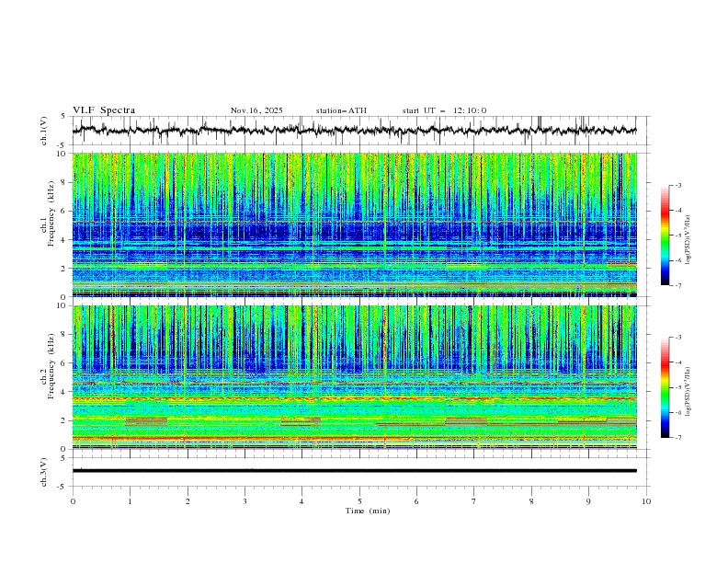
Task: Click time axis tick label "0"
Action: 73,501
